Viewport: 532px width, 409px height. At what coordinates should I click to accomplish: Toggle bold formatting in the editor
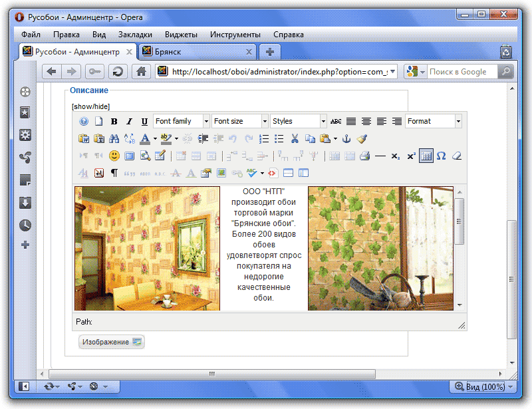click(114, 122)
